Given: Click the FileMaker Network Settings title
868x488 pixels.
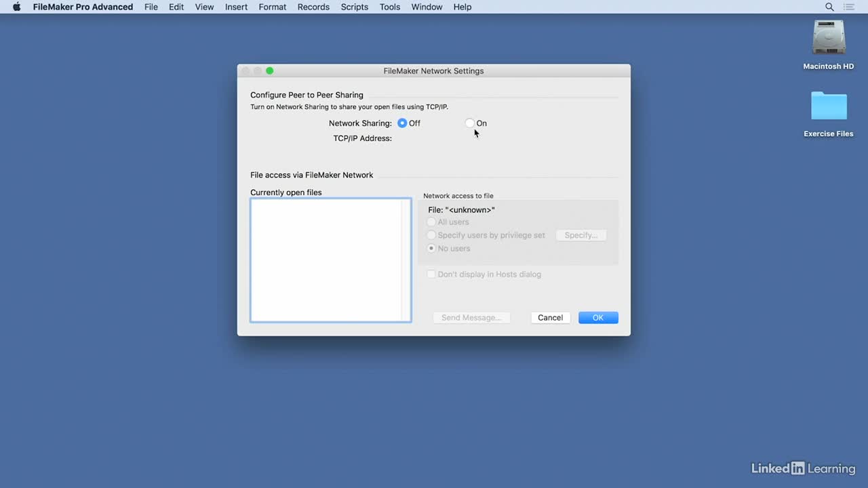Looking at the screenshot, I should click(x=433, y=70).
